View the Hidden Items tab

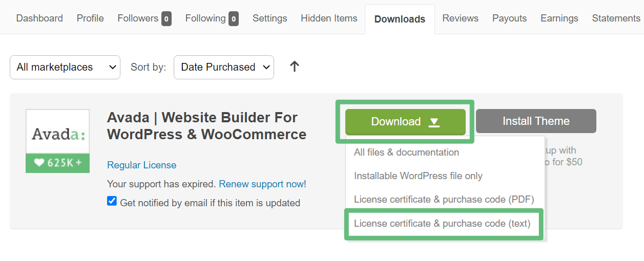329,18
